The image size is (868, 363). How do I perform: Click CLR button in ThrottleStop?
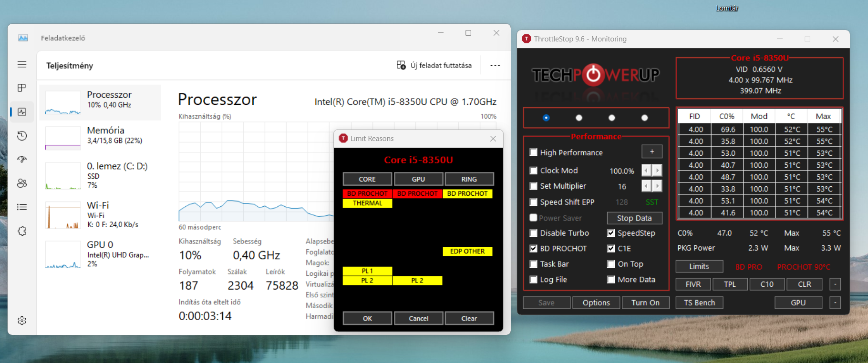coord(805,284)
